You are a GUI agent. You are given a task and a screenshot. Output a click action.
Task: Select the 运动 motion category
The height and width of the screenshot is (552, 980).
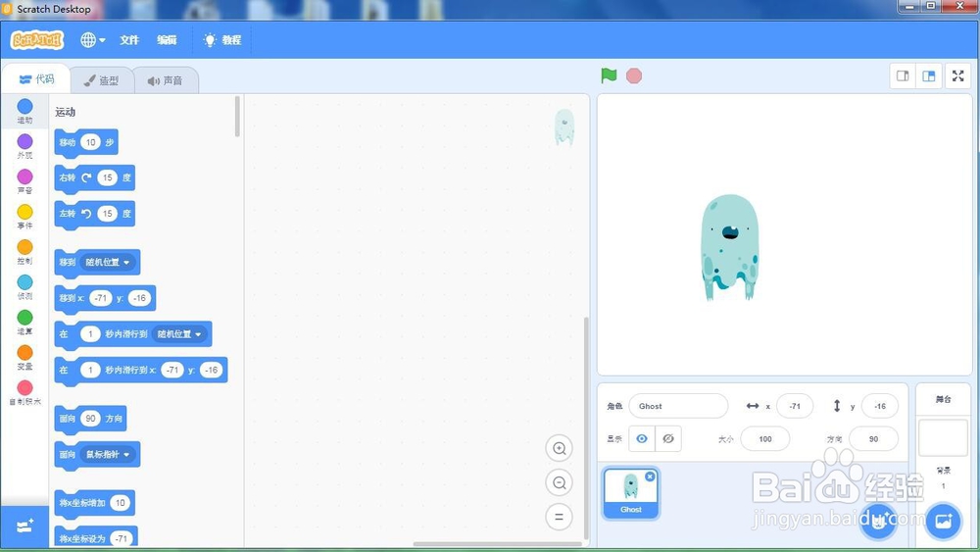(25, 111)
